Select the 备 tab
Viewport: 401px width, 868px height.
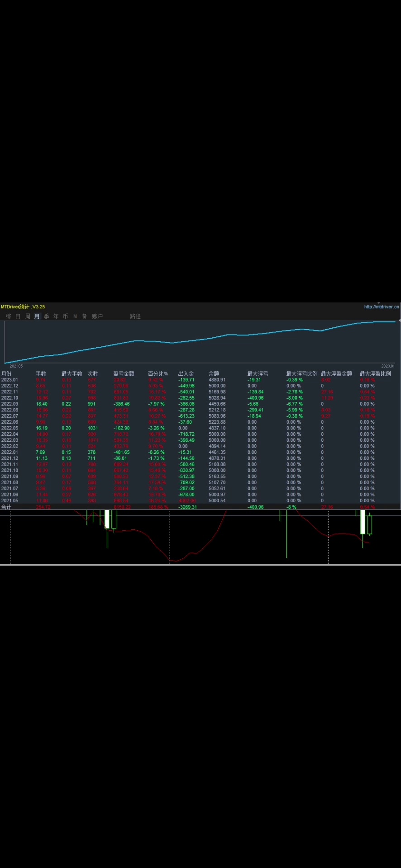coord(85,316)
